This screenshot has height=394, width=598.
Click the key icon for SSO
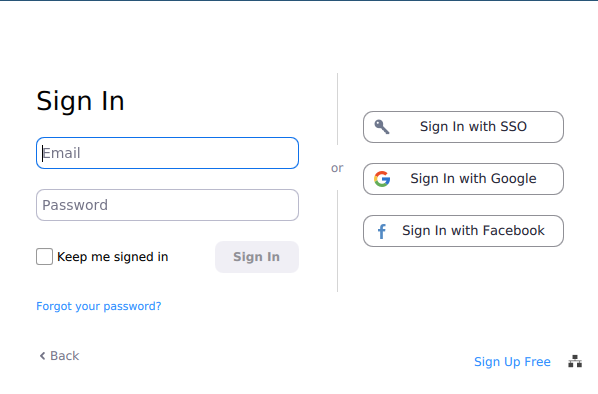[382, 127]
